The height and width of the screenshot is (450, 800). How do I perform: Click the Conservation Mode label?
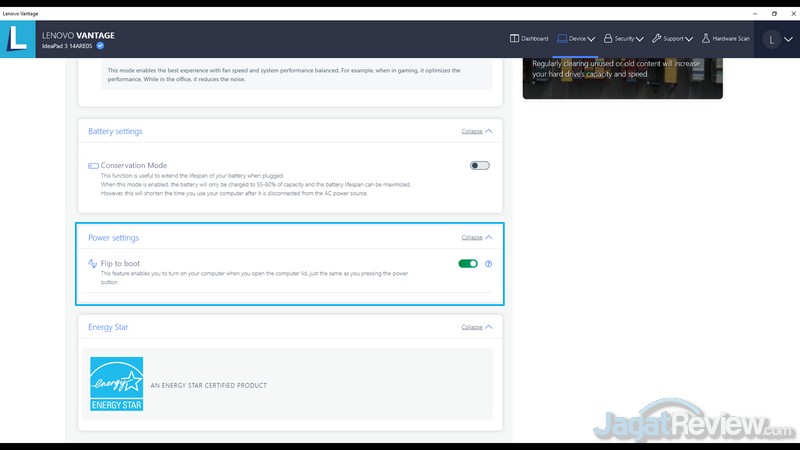134,165
